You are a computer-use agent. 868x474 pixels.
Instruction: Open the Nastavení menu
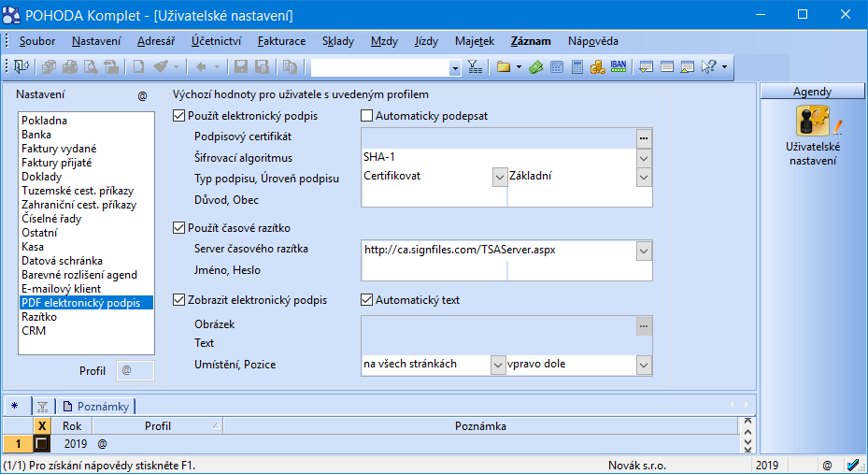click(96, 41)
